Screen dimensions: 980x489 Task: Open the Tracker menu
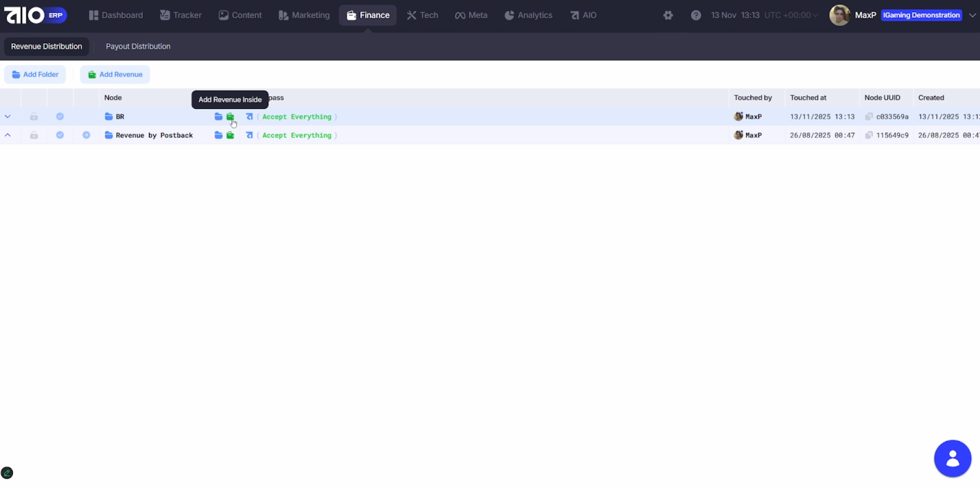click(x=181, y=15)
